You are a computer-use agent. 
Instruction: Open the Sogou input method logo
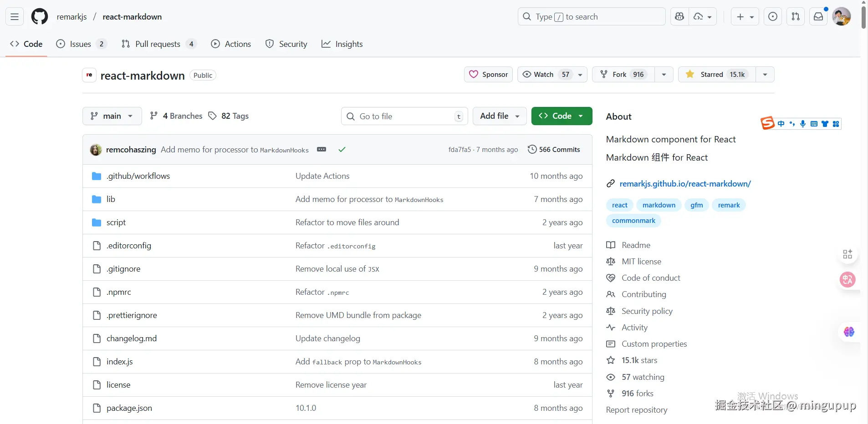click(767, 123)
